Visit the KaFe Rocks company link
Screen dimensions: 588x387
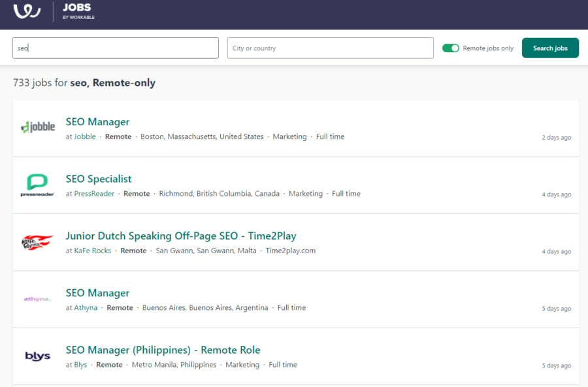pyautogui.click(x=93, y=251)
